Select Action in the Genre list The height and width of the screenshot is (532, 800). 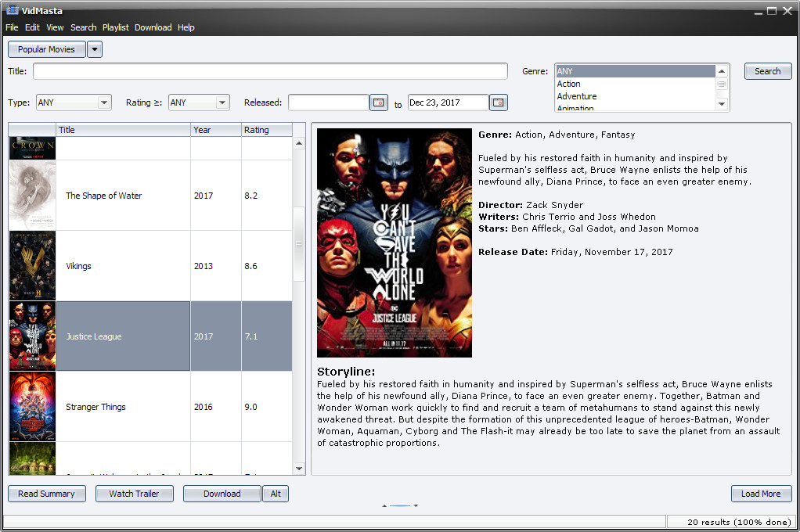pos(635,84)
